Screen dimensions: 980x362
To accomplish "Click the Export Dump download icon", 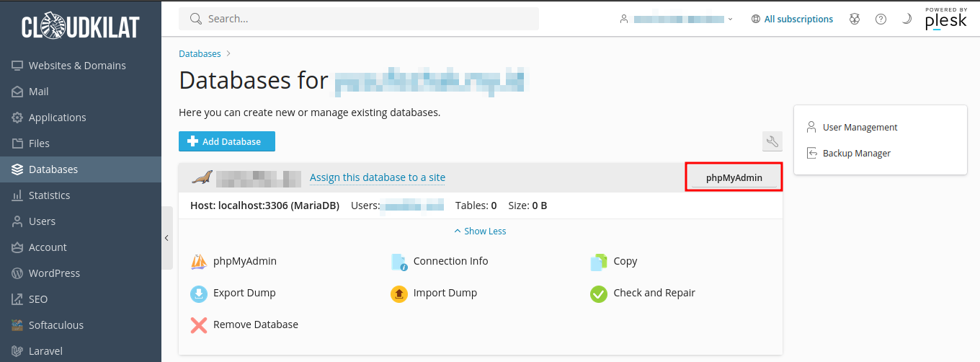I will point(199,293).
